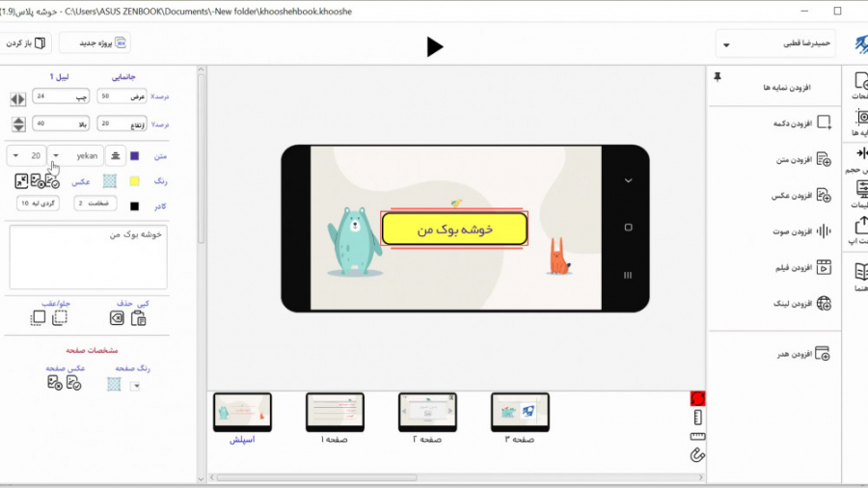Pick the black border color swatch
The height and width of the screenshot is (488, 868).
click(134, 205)
